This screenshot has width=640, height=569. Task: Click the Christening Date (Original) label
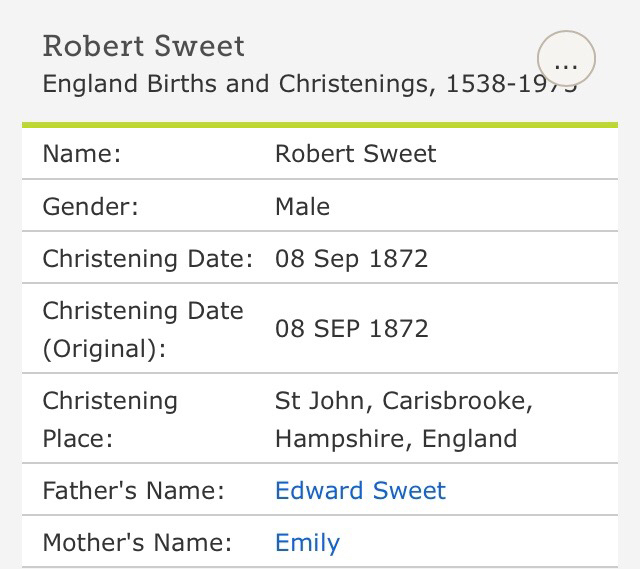click(143, 329)
